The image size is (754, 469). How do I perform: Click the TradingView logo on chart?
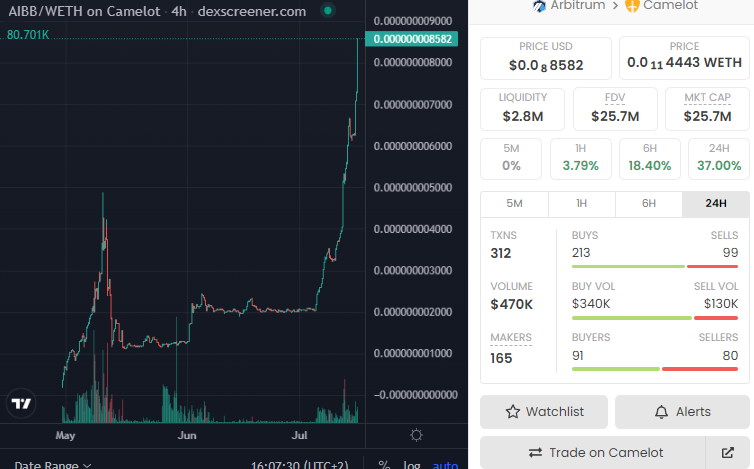[21, 403]
